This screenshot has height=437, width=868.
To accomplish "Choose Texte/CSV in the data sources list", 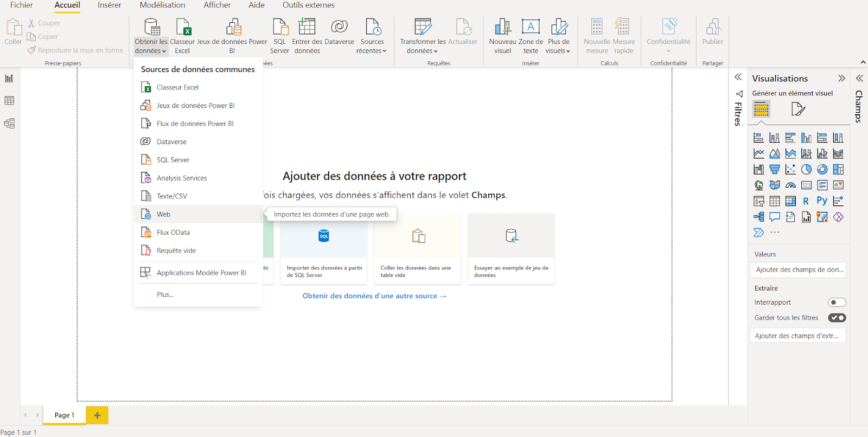I will click(199, 196).
